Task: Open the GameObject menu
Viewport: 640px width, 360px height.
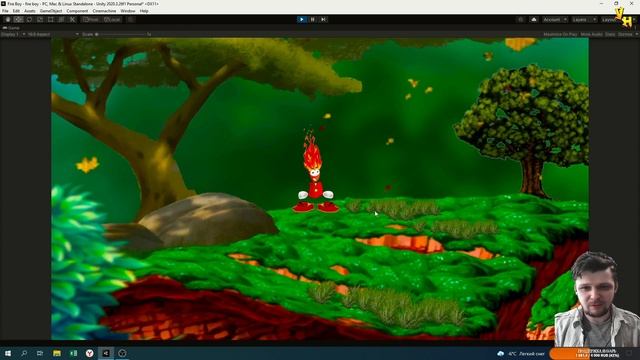Action: pyautogui.click(x=51, y=11)
